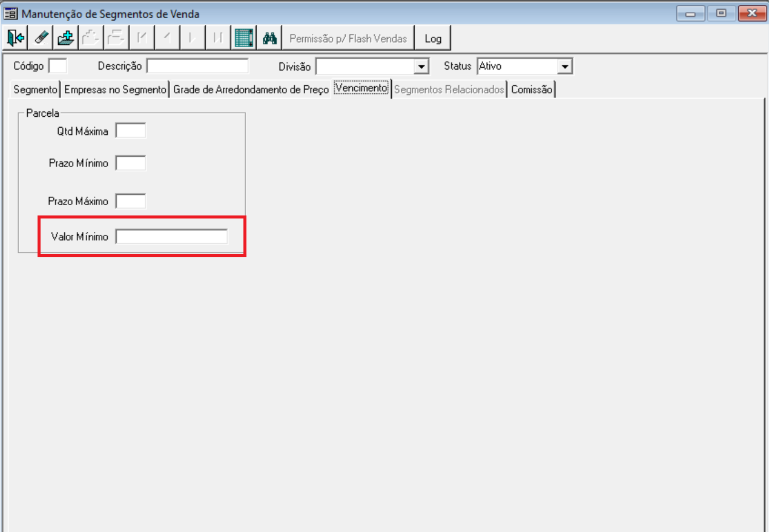The image size is (769, 532).
Task: Click the Prazo Máximo input box
Action: tap(131, 201)
